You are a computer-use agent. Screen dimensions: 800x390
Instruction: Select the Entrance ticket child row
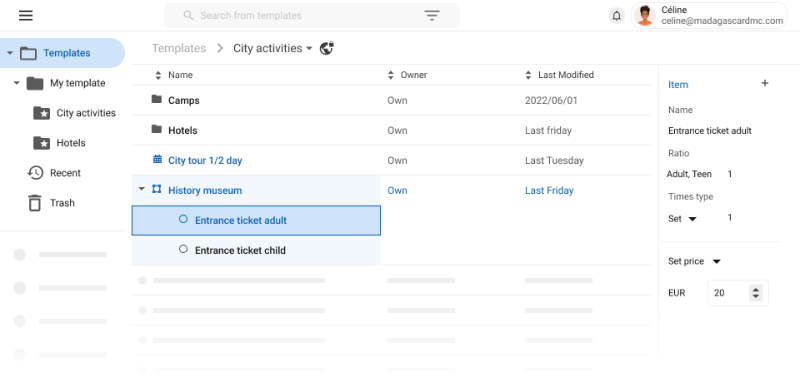(256, 250)
